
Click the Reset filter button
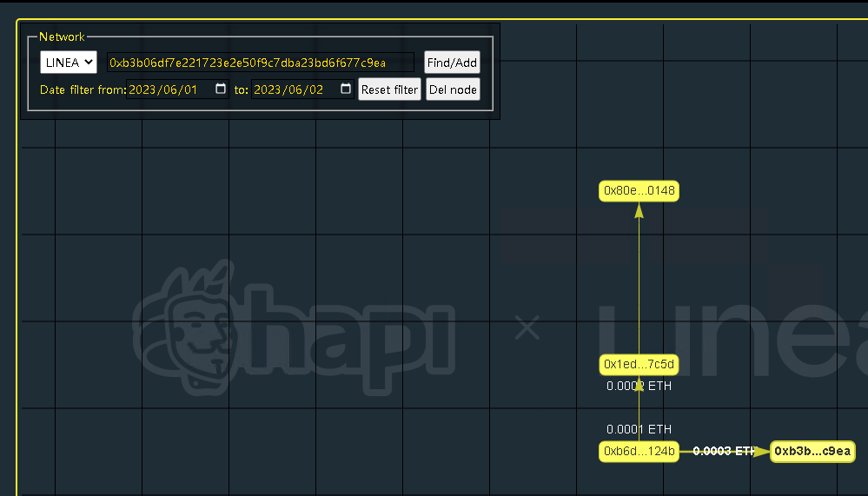pos(390,89)
